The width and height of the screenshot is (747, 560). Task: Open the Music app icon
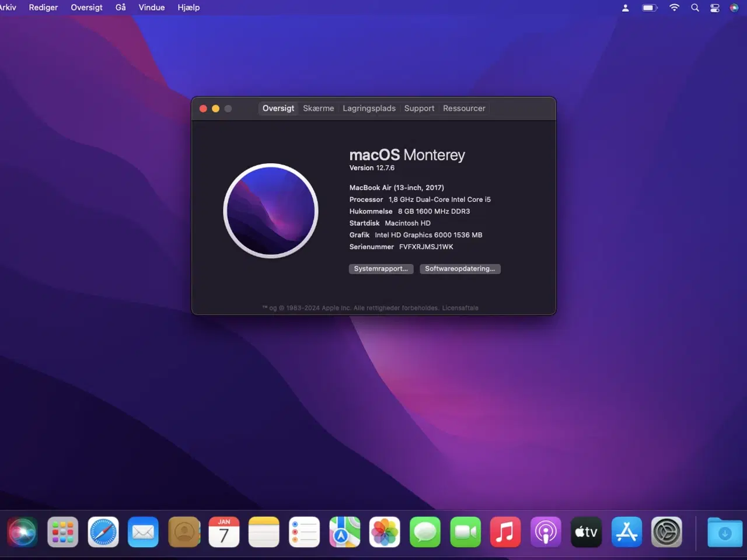pos(505,532)
